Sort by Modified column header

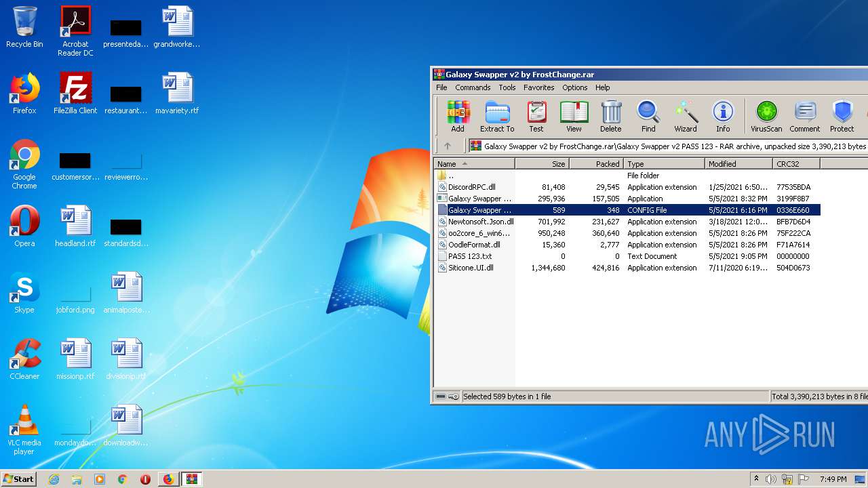click(x=738, y=164)
